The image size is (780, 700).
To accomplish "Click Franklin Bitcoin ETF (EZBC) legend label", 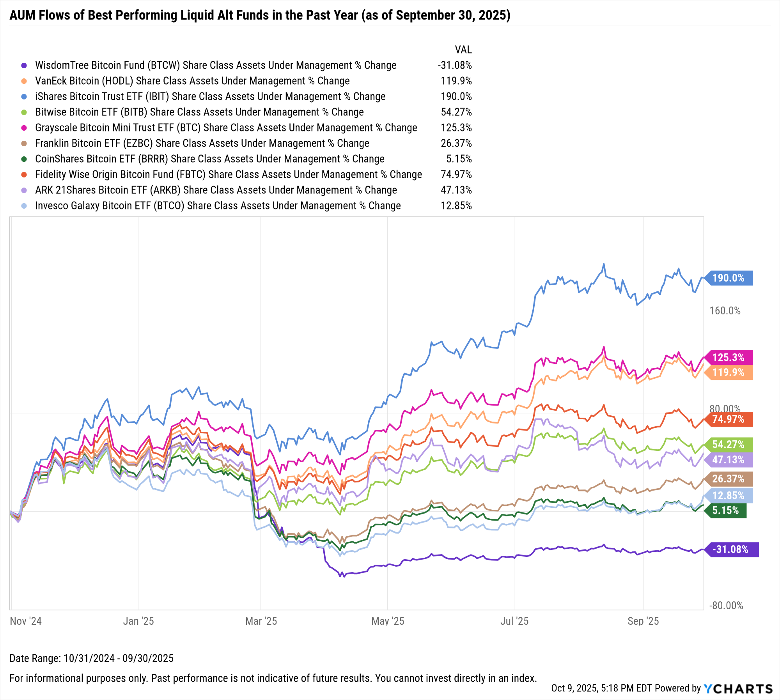I will [202, 144].
